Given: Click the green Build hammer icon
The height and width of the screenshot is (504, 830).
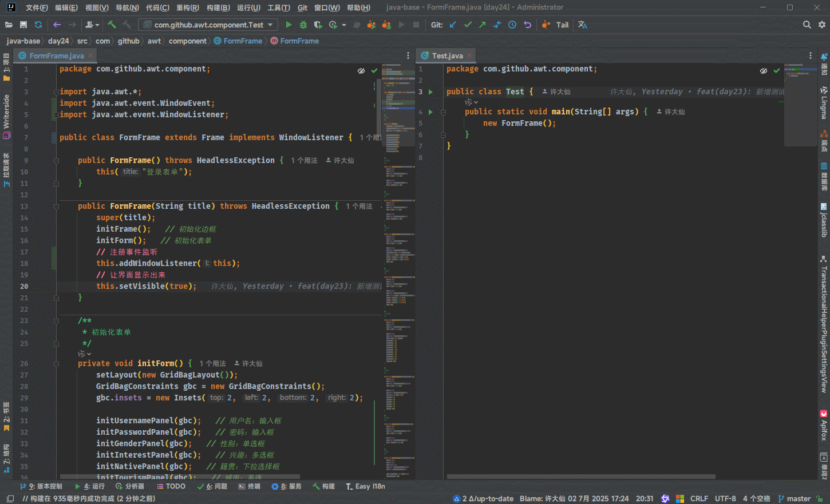Looking at the screenshot, I should pos(112,25).
